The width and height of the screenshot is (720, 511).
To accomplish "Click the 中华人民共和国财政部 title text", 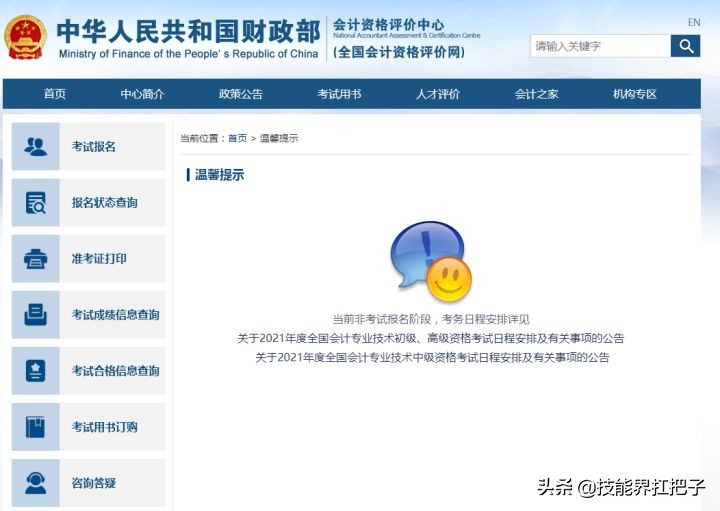I will click(188, 31).
